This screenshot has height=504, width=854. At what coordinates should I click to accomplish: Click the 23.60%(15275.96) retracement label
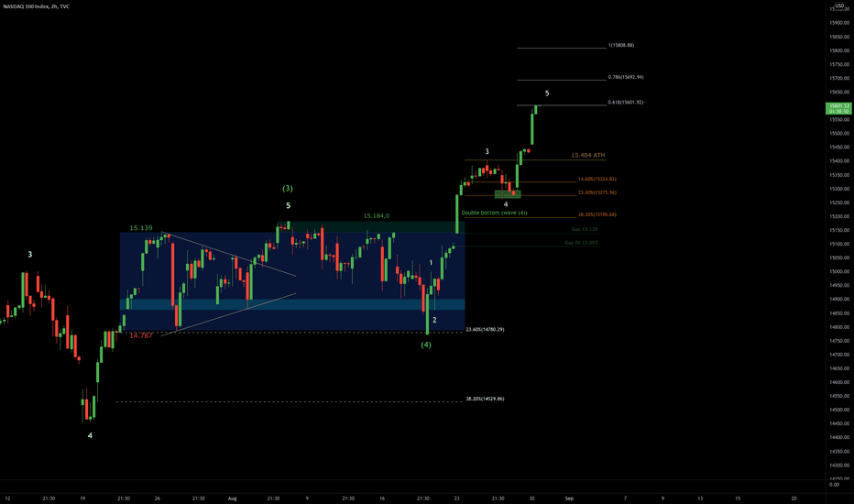597,192
